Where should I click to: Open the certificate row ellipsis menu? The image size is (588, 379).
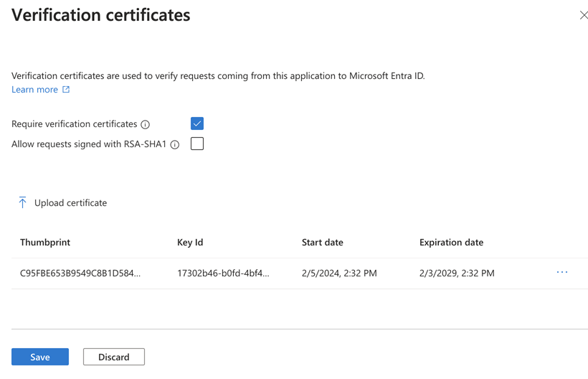pos(561,272)
